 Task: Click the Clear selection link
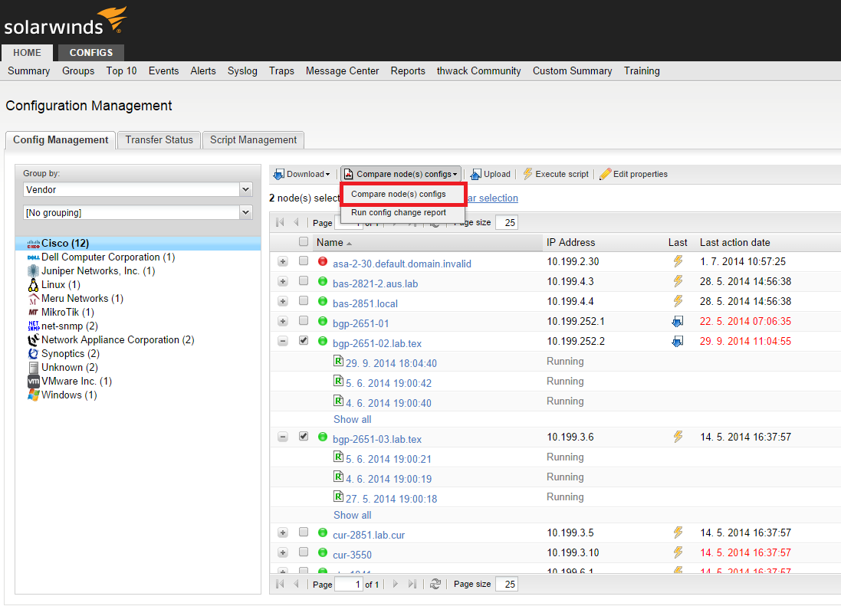click(491, 198)
